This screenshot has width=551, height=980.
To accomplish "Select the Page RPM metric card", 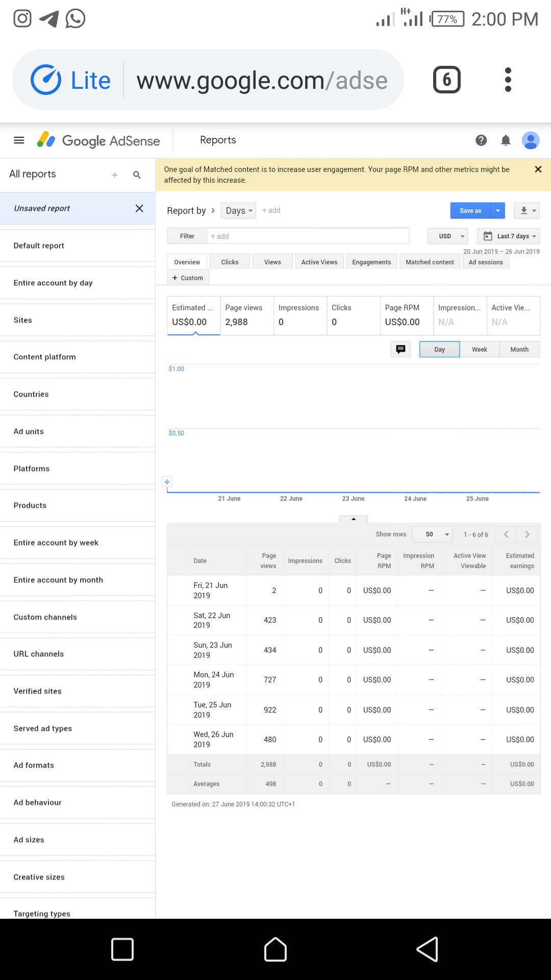I will coord(407,315).
